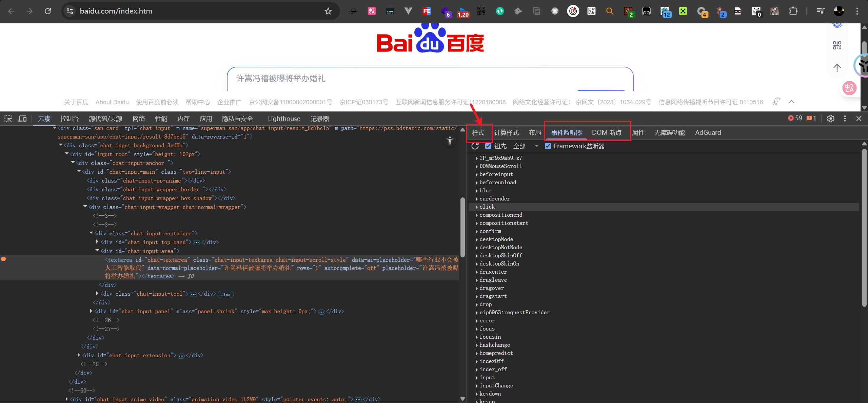Click QR code icon on page sidebar
This screenshot has width=868, height=403.
point(837,45)
